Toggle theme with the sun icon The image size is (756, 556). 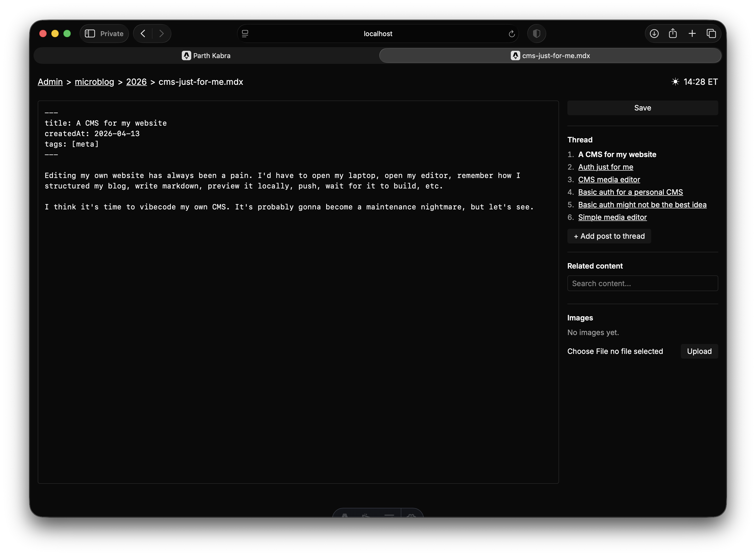coord(676,81)
